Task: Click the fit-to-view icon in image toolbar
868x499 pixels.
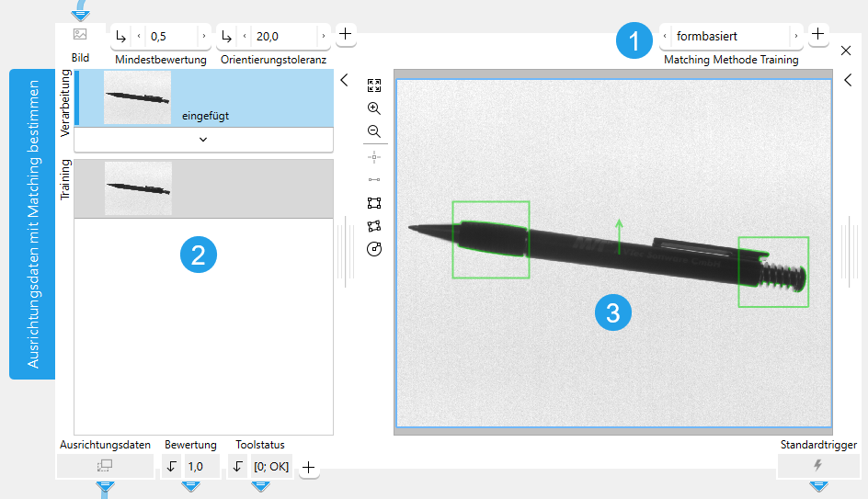Action: coord(374,85)
